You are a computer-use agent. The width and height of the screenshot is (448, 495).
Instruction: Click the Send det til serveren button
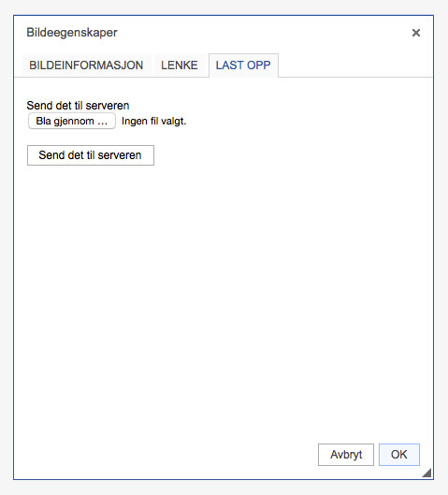coord(91,155)
